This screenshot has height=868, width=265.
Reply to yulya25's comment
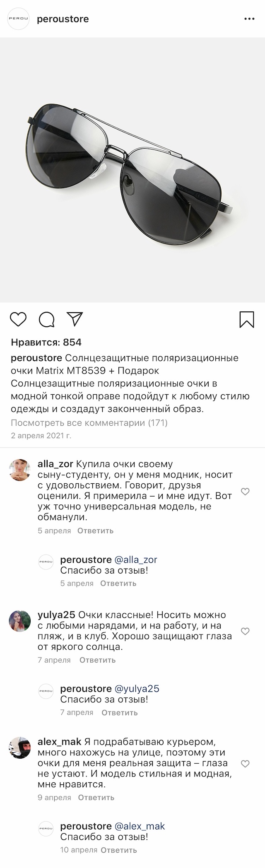97,660
